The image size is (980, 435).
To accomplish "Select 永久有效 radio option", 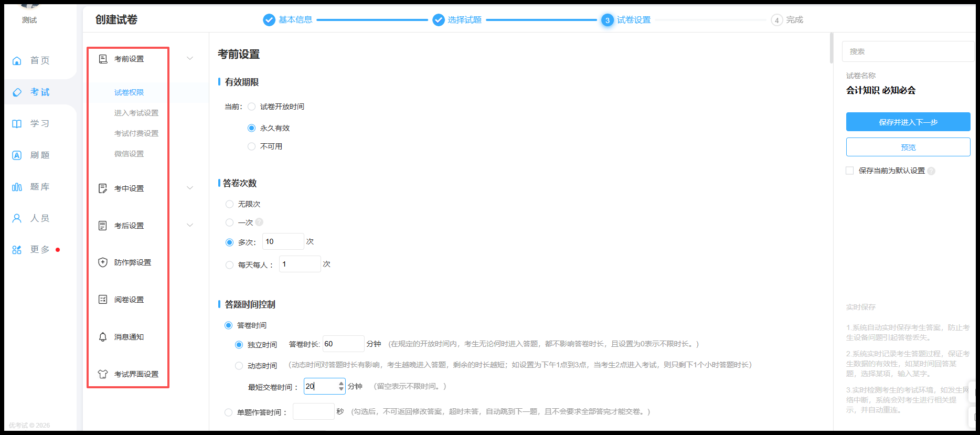I will [251, 128].
